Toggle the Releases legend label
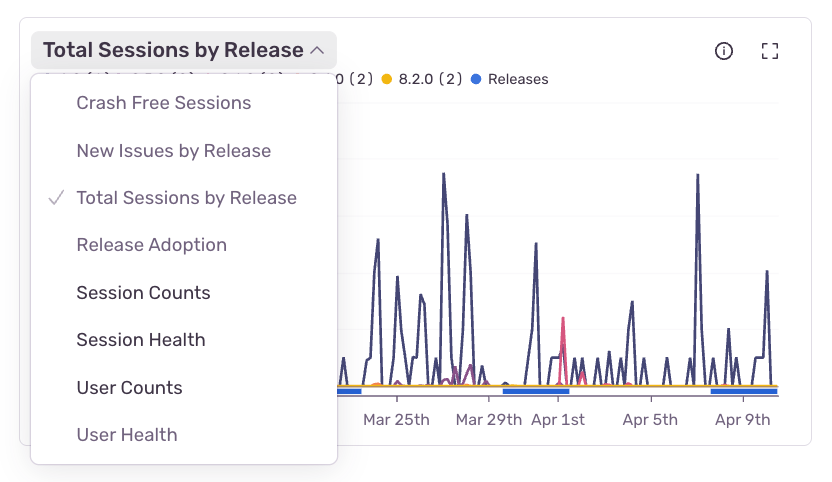Image resolution: width=832 pixels, height=482 pixels. [x=517, y=79]
